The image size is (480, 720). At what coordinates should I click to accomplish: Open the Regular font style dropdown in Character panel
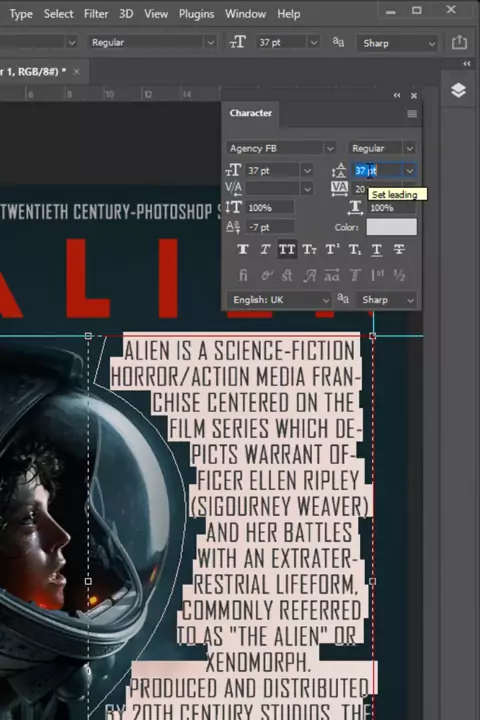click(409, 148)
